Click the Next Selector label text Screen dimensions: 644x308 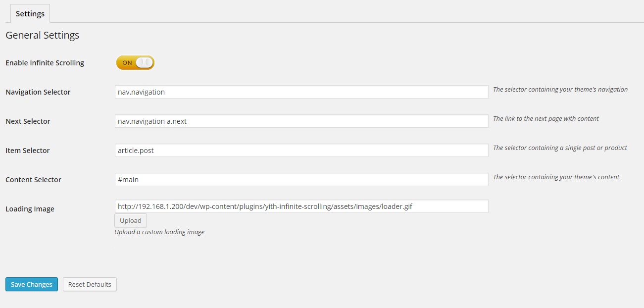(x=28, y=121)
